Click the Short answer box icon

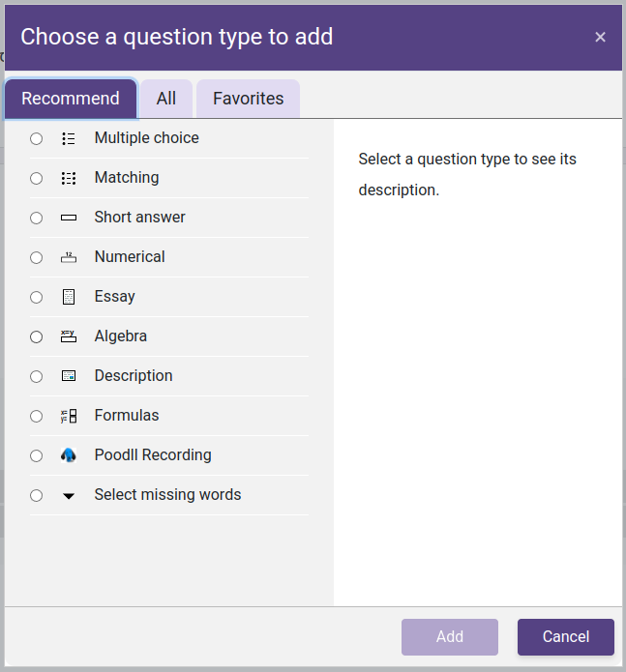[x=69, y=218]
